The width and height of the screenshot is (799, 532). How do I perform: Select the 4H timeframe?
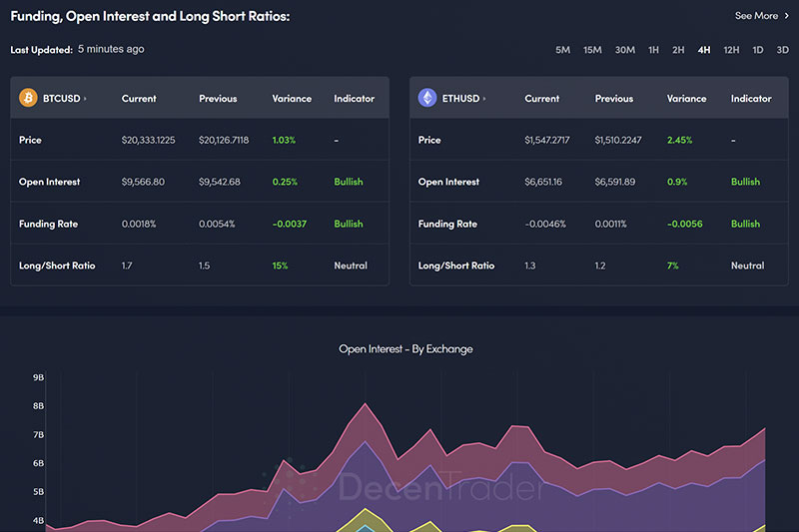click(704, 50)
